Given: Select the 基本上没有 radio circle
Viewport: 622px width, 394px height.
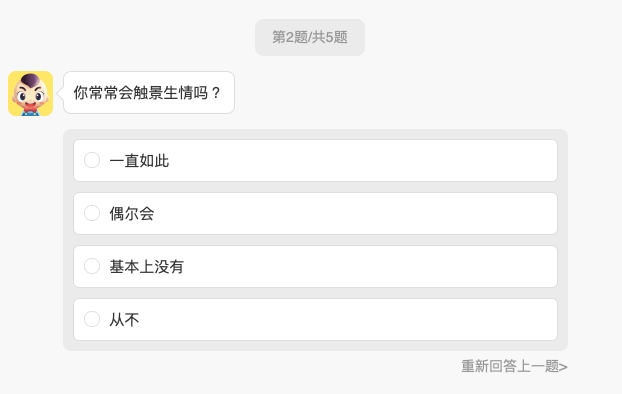Looking at the screenshot, I should click(x=92, y=266).
